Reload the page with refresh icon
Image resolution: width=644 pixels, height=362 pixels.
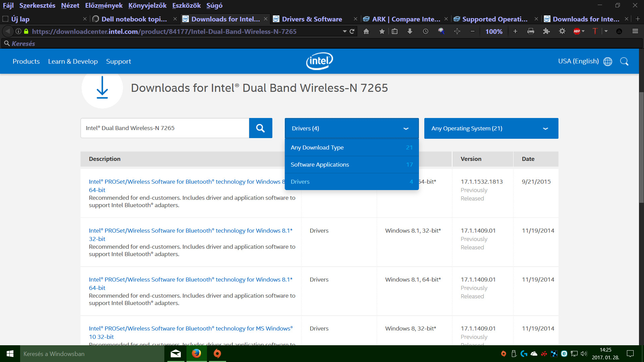[352, 32]
